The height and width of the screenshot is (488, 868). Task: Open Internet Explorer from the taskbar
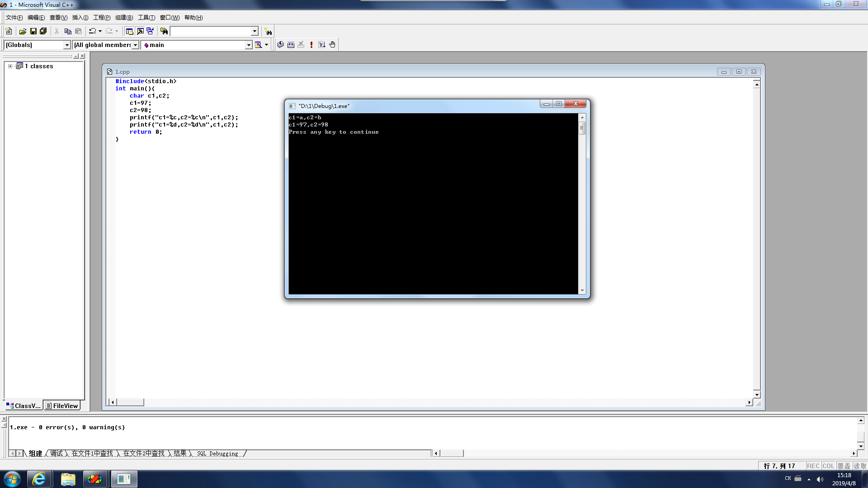pos(39,479)
